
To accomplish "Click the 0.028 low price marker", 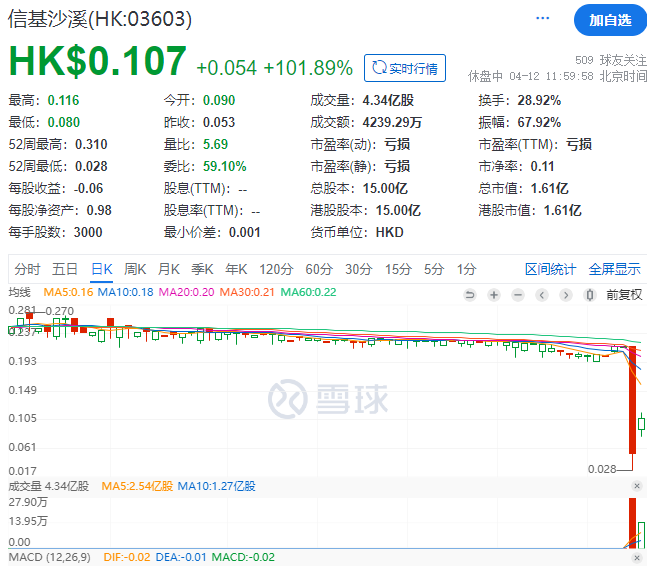I will (602, 469).
